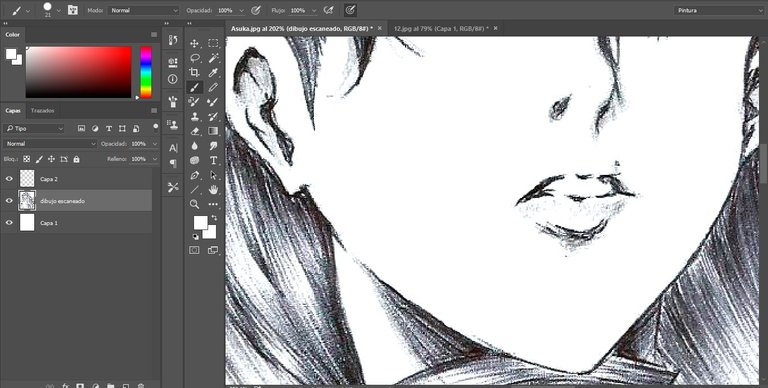Open the Color panel options menu
Image resolution: width=768 pixels, height=388 pixels.
[154, 35]
